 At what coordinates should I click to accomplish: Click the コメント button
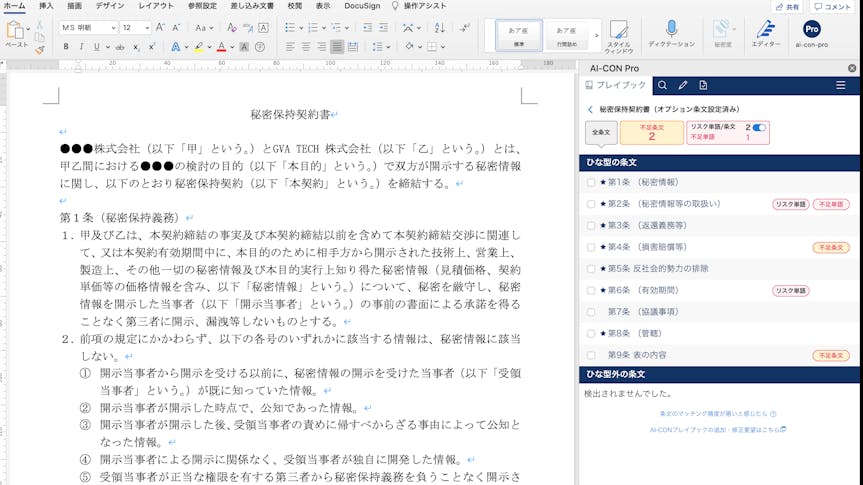(832, 7)
